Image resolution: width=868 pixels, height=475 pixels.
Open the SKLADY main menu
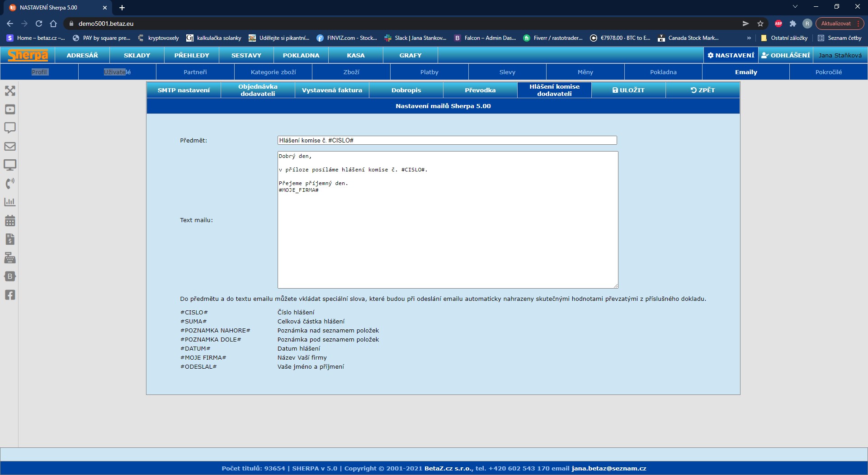point(137,55)
